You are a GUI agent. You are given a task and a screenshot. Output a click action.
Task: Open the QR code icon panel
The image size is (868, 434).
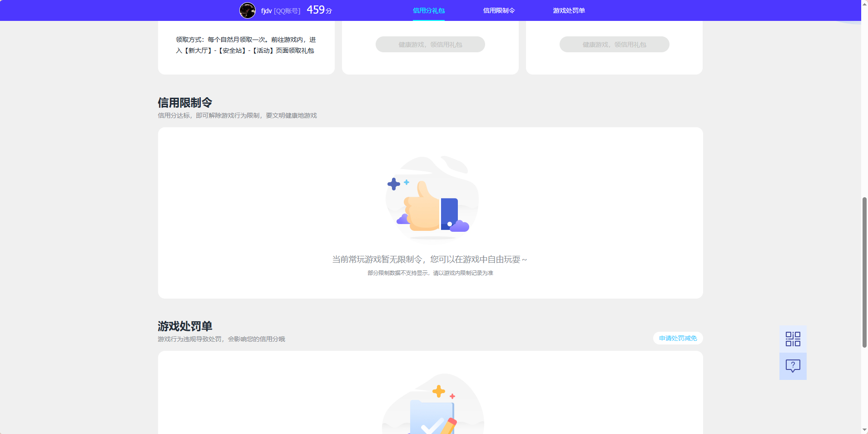click(793, 339)
